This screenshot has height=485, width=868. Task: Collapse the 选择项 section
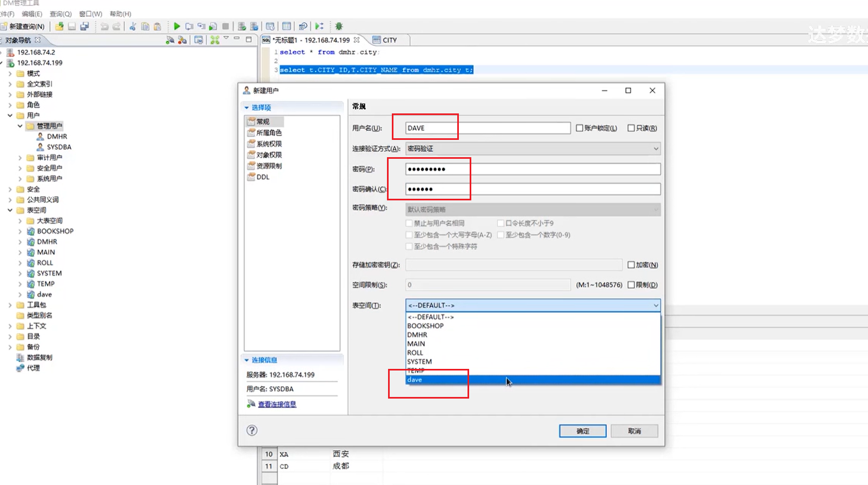(246, 107)
